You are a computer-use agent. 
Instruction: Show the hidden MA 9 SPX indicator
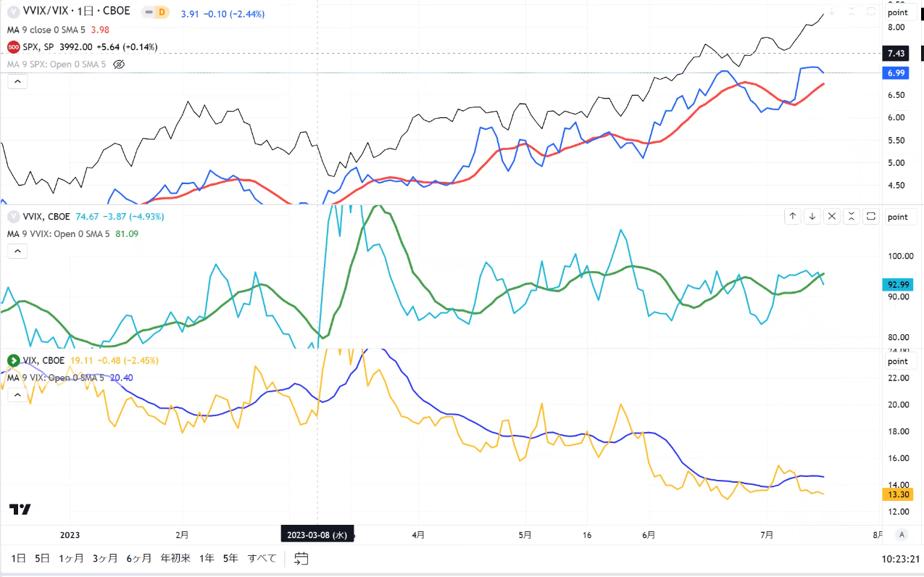(120, 64)
